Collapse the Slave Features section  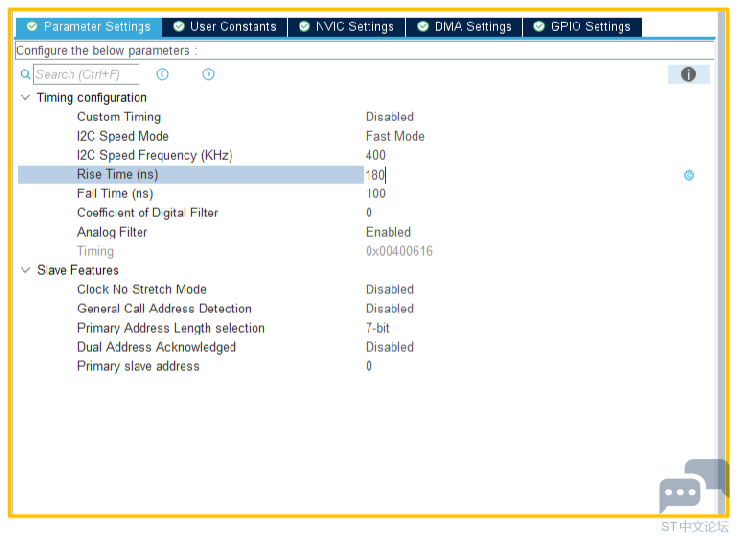tap(25, 270)
